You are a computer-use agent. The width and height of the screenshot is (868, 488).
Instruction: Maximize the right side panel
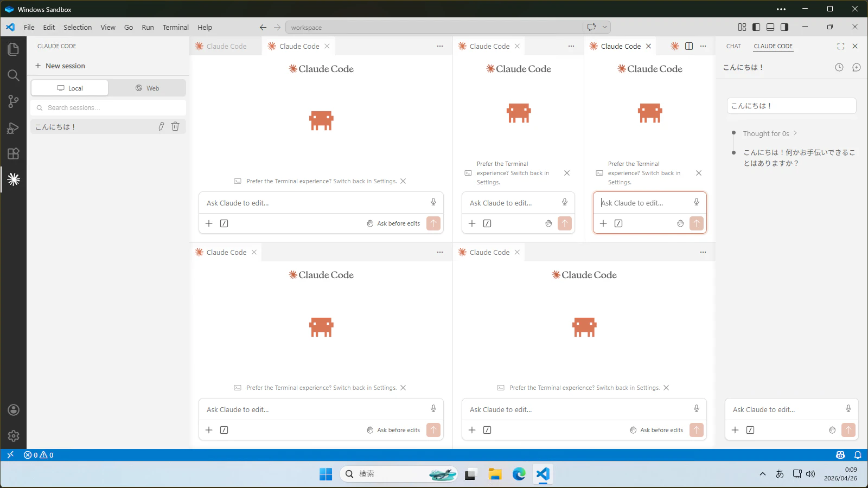[x=841, y=46]
